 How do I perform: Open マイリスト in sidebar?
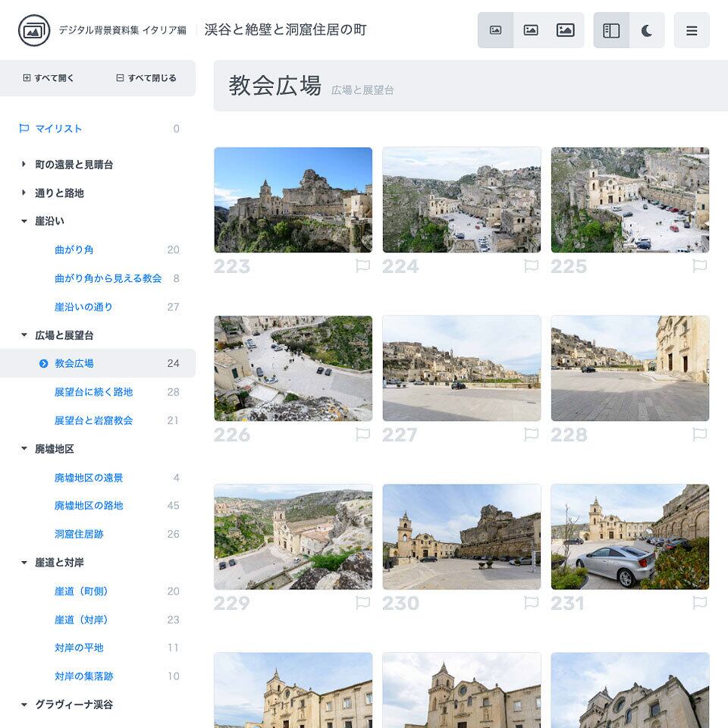(58, 129)
